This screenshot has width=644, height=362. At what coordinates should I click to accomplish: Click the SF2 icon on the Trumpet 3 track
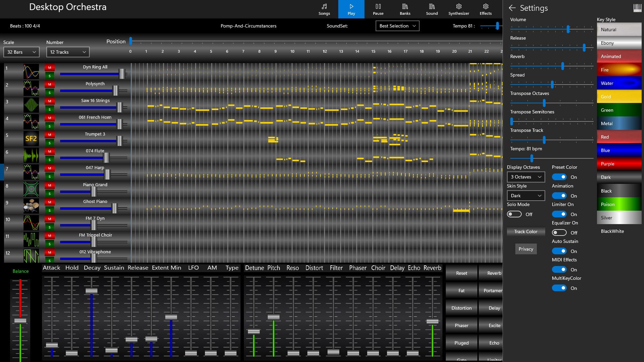pyautogui.click(x=31, y=138)
